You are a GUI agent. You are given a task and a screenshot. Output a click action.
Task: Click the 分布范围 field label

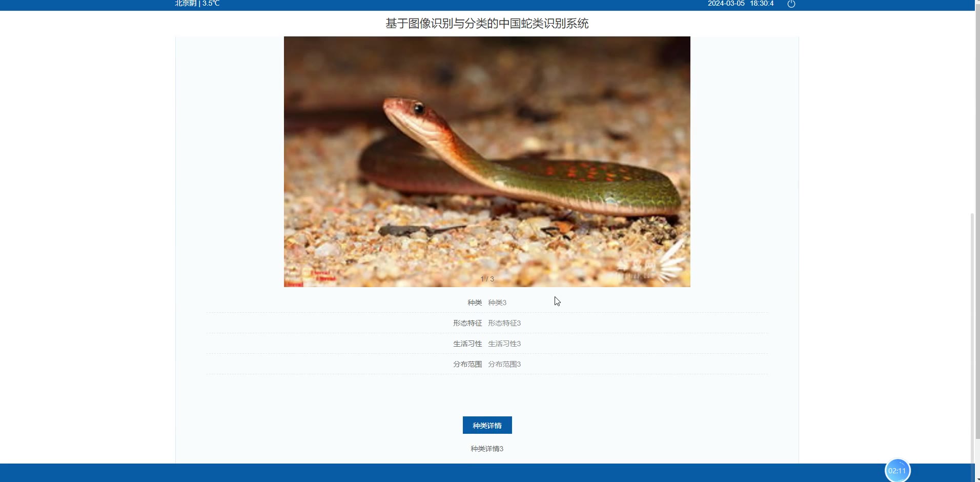[467, 364]
